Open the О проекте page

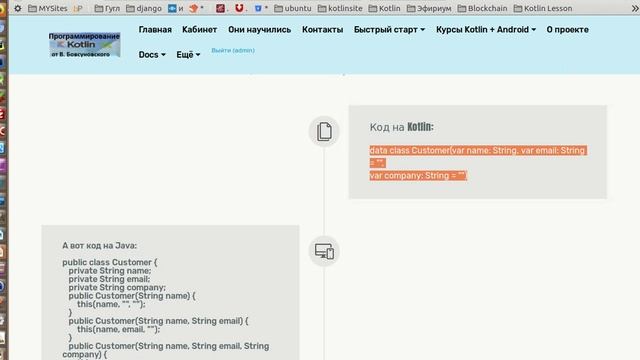click(567, 30)
